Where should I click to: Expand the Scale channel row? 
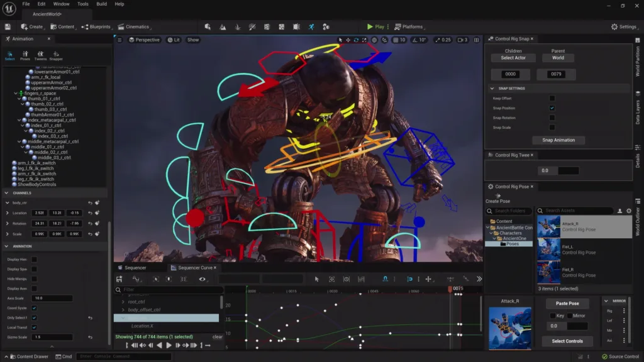coord(7,234)
